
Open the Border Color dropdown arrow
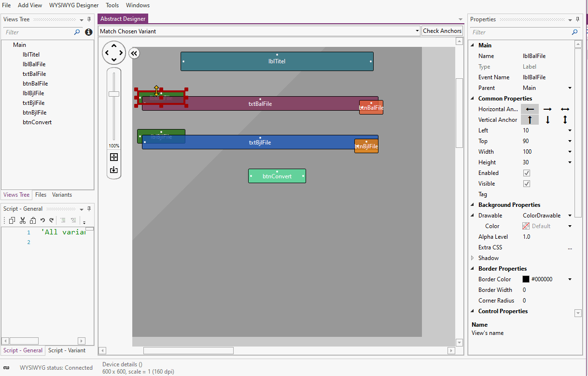tap(570, 279)
